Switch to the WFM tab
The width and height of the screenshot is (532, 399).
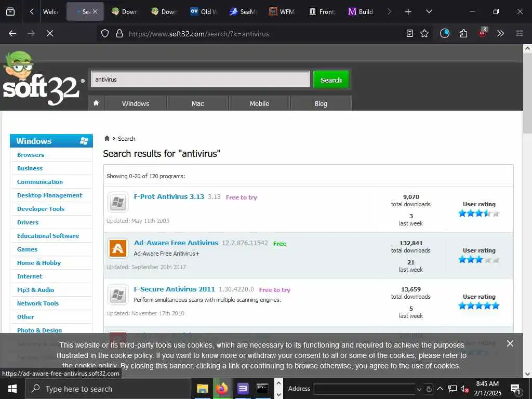click(x=282, y=12)
